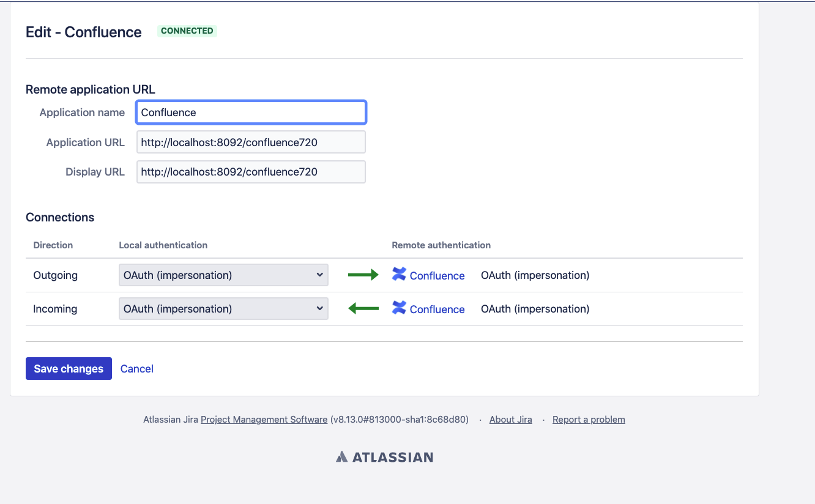
Task: Focus the Application name input field
Action: click(x=251, y=113)
